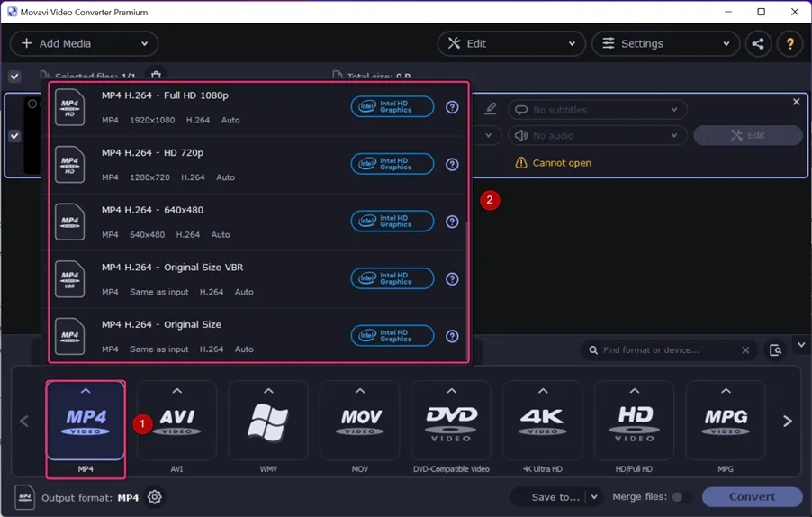This screenshot has width=812, height=517.
Task: Click the pencil rename icon in the file row
Action: point(491,109)
